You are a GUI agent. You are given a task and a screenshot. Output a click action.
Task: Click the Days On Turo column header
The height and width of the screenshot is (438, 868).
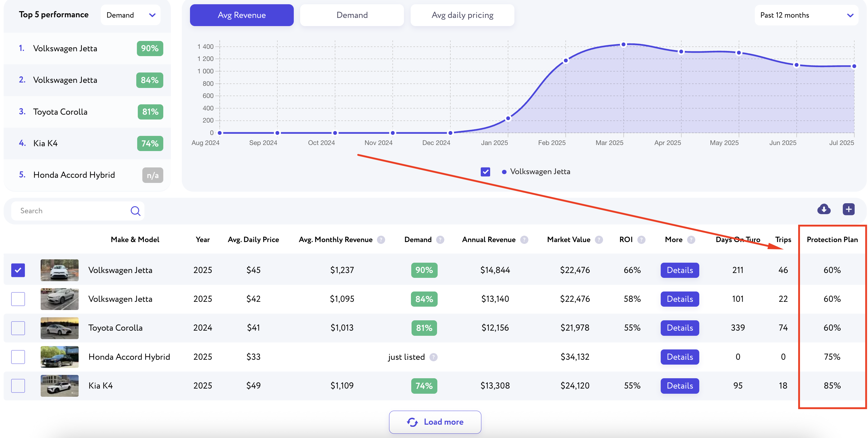[x=738, y=240]
